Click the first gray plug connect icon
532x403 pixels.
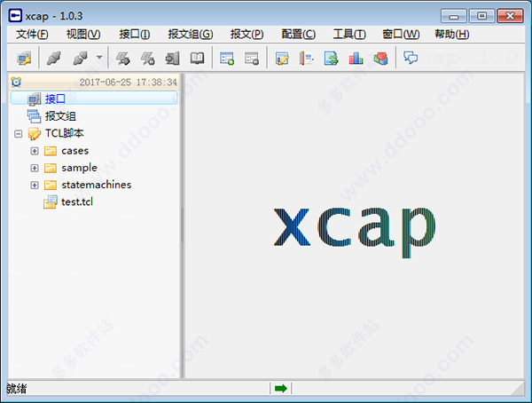point(54,58)
